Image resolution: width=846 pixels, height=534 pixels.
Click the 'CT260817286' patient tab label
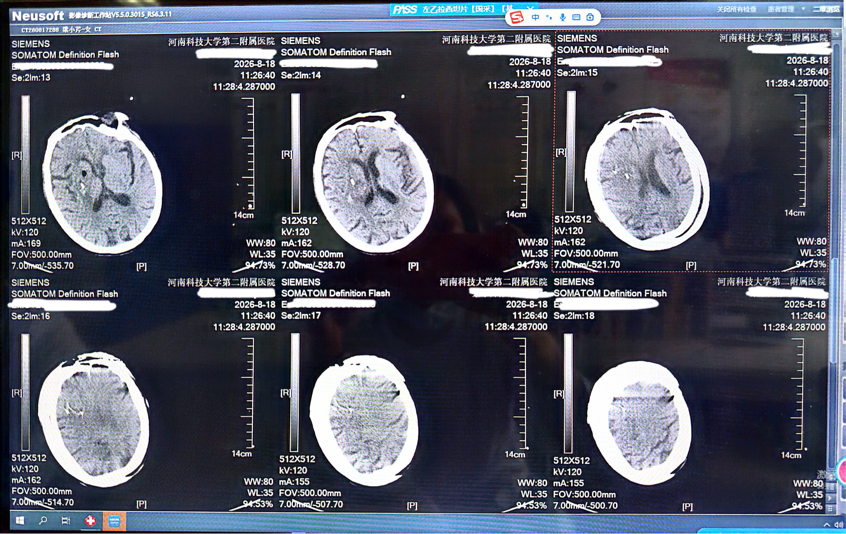pos(40,30)
